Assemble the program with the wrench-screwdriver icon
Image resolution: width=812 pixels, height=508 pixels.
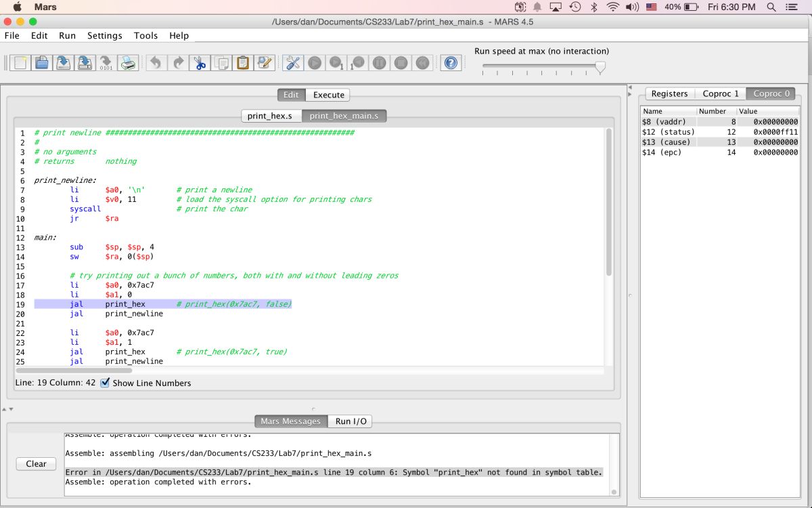coord(293,63)
